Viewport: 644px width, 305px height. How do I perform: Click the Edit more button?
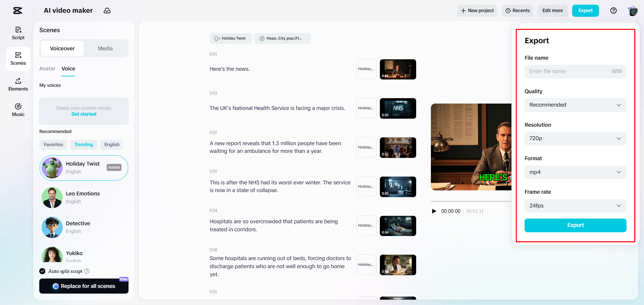click(x=553, y=11)
